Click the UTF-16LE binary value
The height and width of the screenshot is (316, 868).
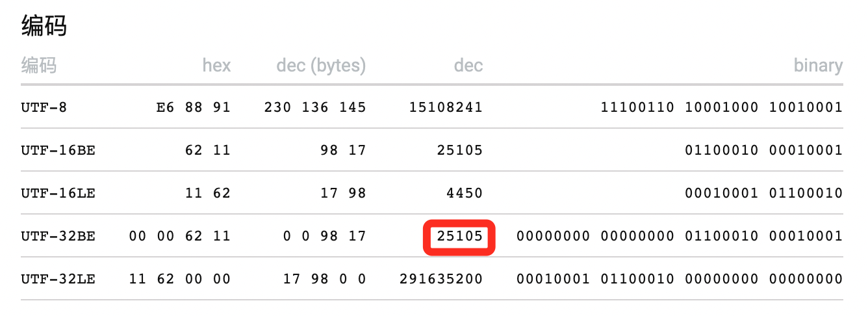(763, 193)
